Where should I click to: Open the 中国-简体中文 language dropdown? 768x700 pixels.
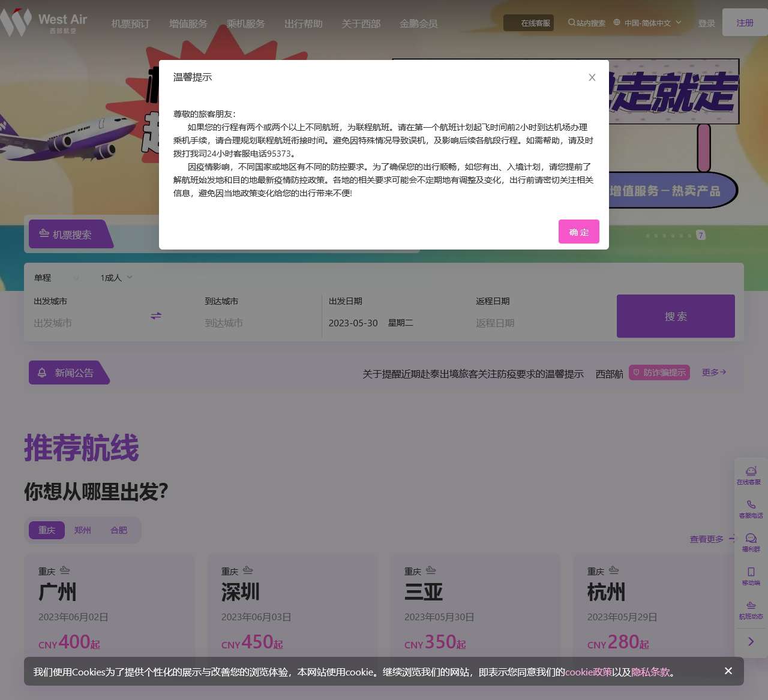(647, 23)
